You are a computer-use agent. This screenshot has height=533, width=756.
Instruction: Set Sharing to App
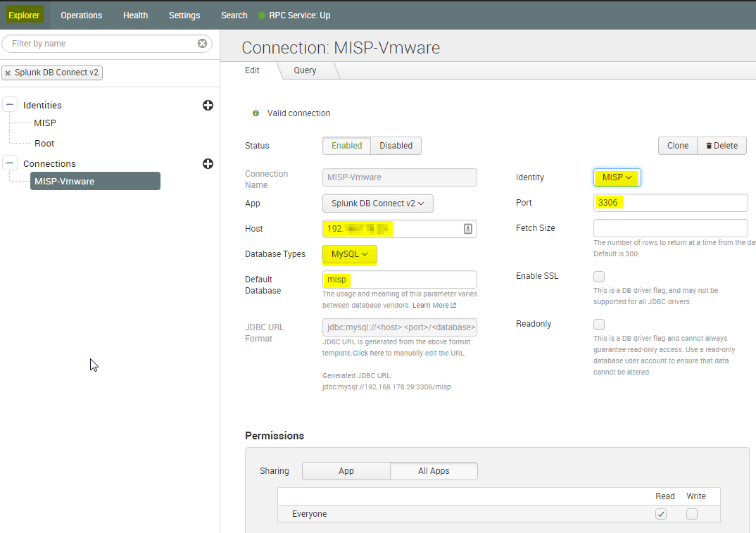click(x=346, y=471)
